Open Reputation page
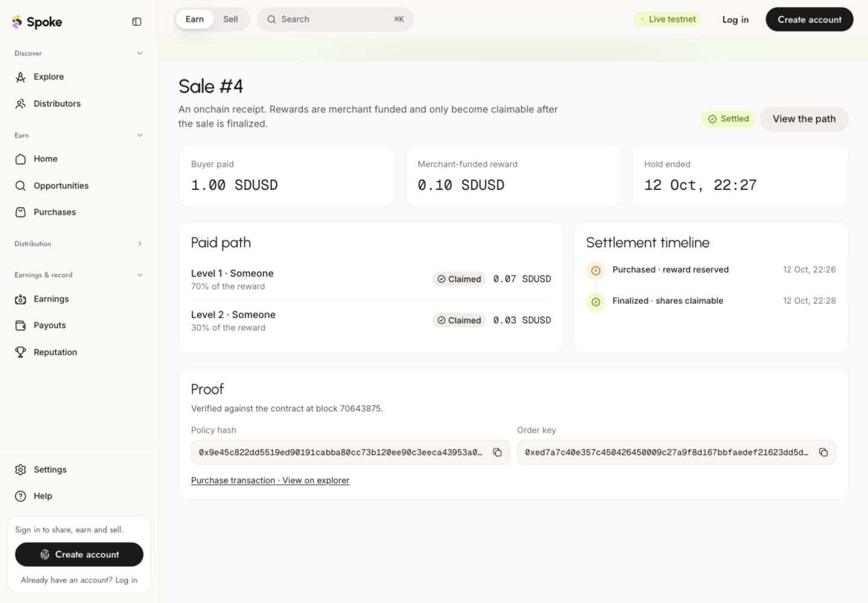 (79, 352)
